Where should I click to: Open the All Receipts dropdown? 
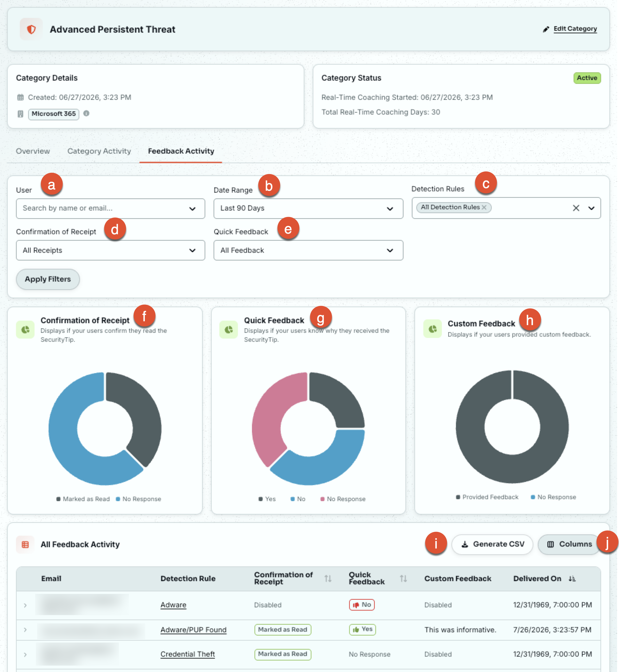coord(111,250)
